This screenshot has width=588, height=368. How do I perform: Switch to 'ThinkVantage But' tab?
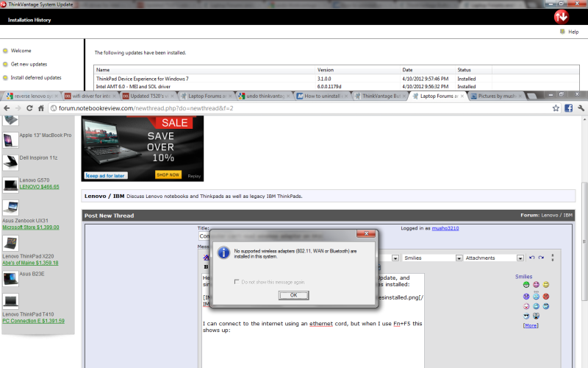381,96
